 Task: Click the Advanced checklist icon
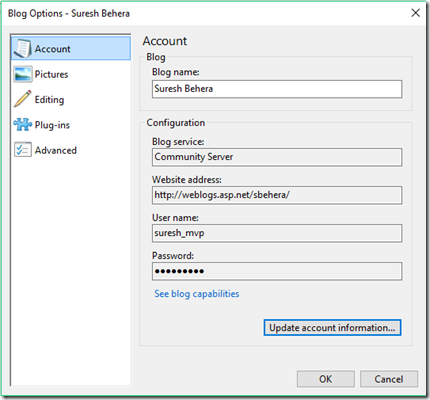[23, 150]
